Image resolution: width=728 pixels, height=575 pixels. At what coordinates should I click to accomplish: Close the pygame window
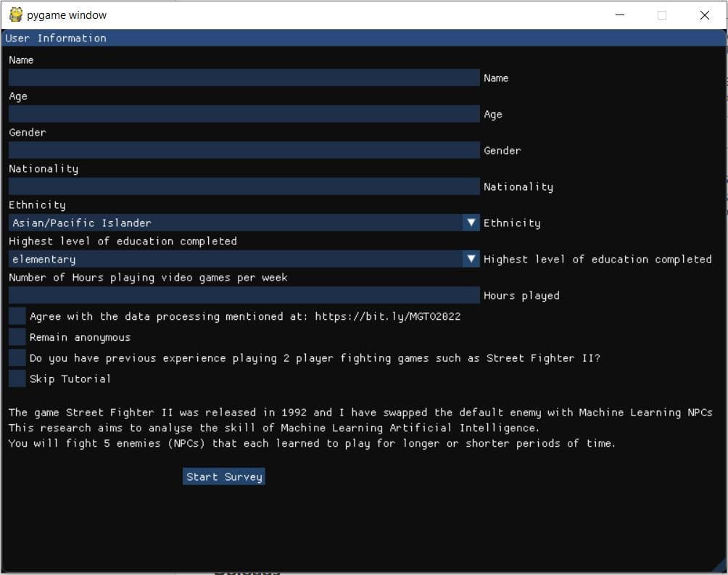coord(704,15)
